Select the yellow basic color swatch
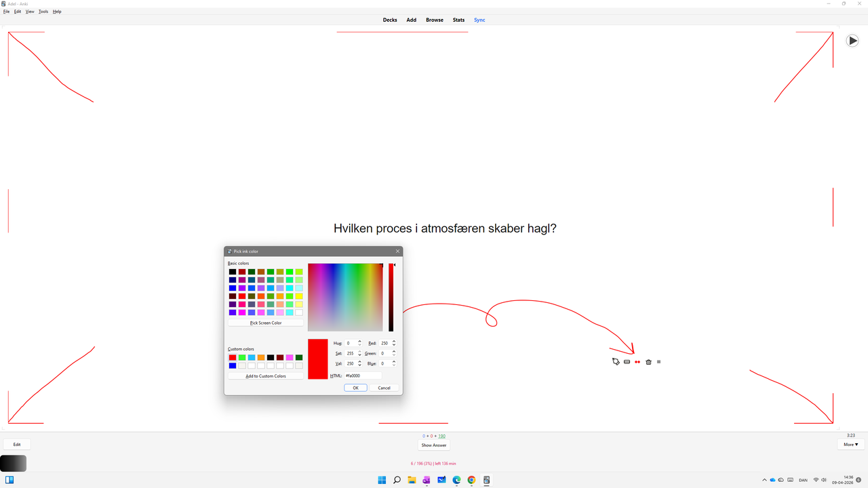The image size is (868, 488). click(x=299, y=296)
